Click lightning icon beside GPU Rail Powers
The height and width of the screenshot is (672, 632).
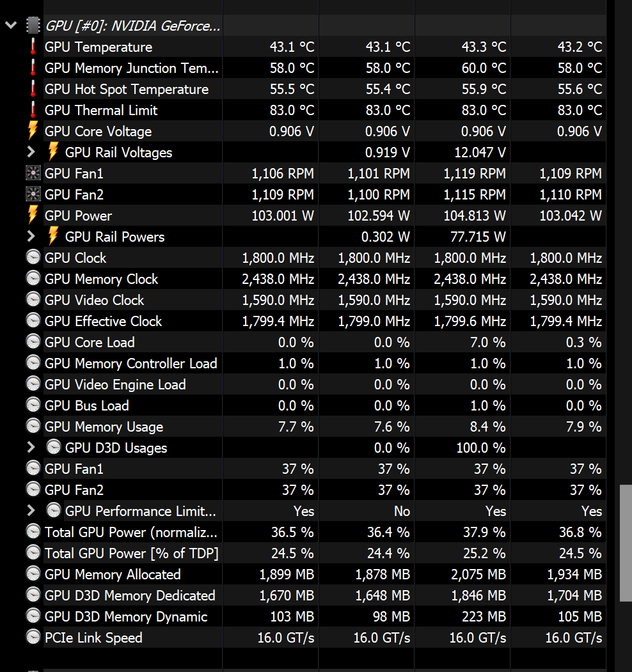[x=53, y=236]
